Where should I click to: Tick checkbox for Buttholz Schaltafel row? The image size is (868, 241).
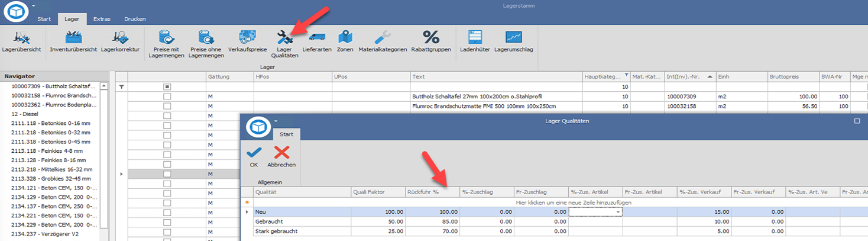(x=167, y=97)
